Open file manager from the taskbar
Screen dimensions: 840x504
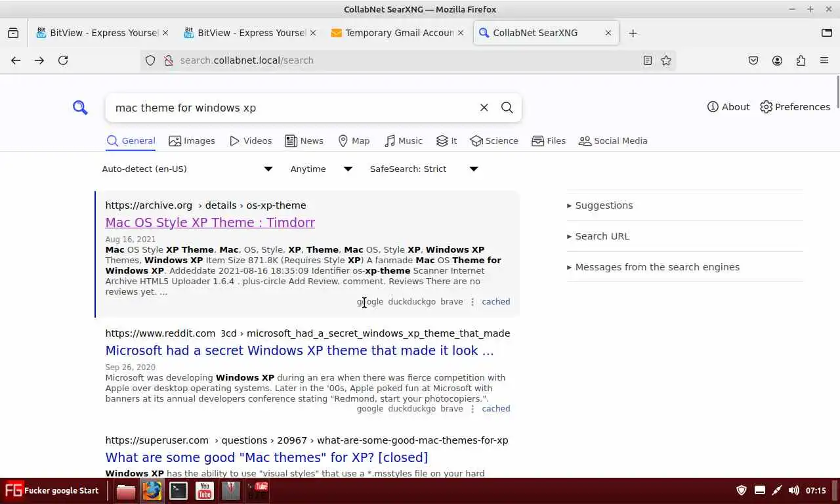pos(126,491)
